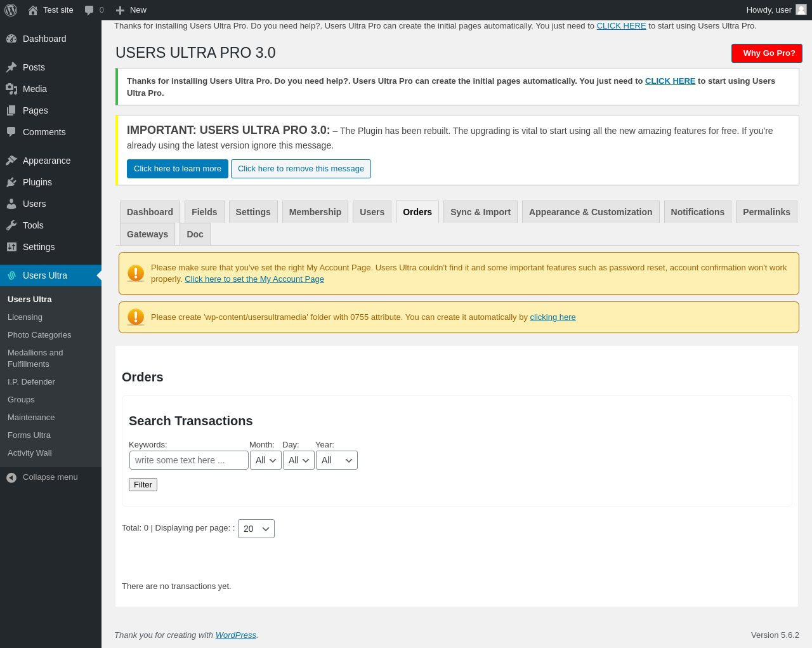Click the Tools wrench icon
This screenshot has width=812, height=648.
coord(11,225)
